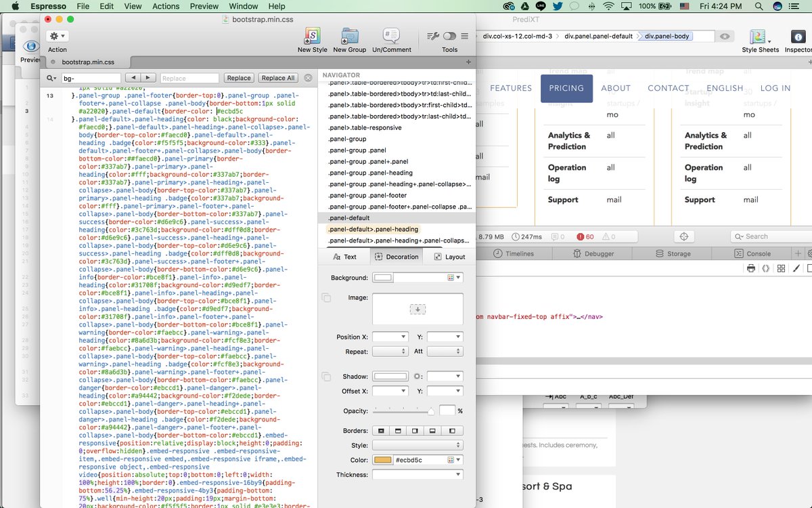Click the list lines icon beside Tools switch
The image size is (812, 508).
pyautogui.click(x=464, y=36)
